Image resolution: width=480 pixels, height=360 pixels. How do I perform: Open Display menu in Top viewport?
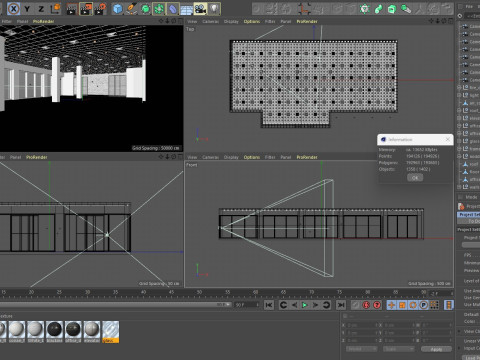coord(231,21)
